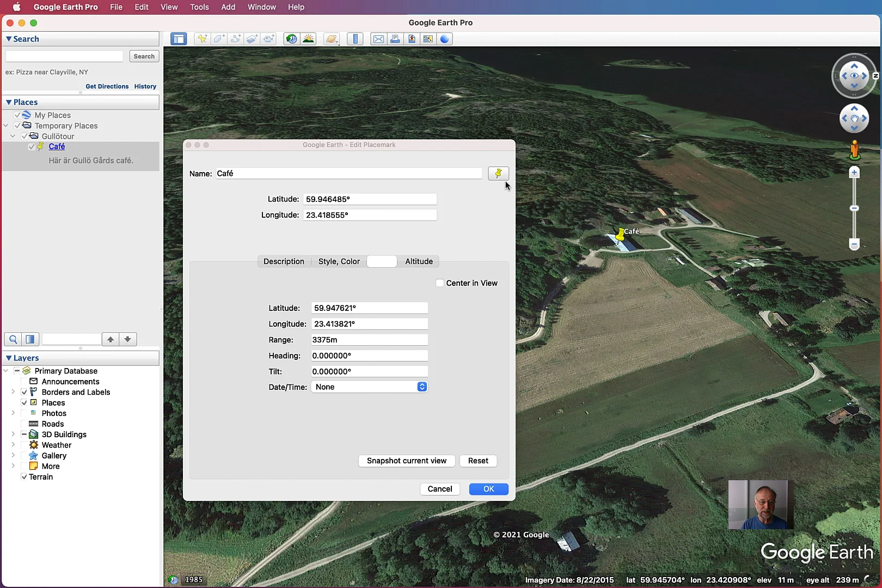Enable the Roads layer checkbox
The height and width of the screenshot is (588, 882).
point(24,424)
